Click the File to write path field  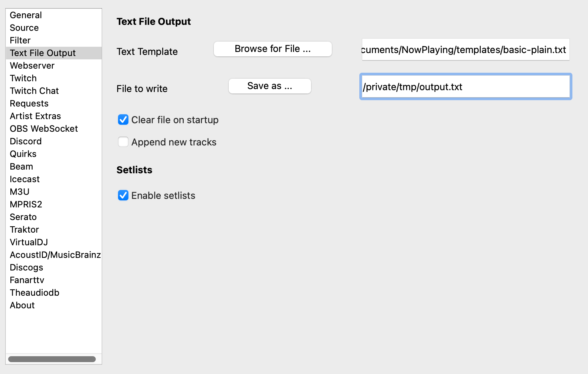[465, 87]
